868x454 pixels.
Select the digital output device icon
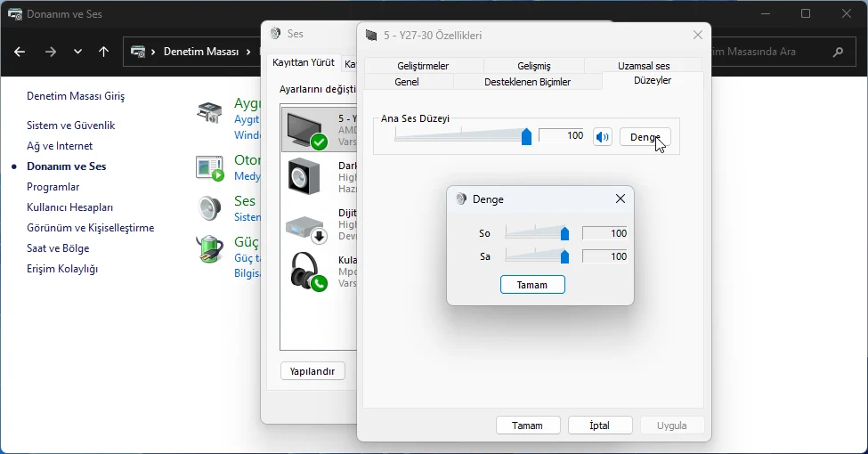click(x=305, y=229)
